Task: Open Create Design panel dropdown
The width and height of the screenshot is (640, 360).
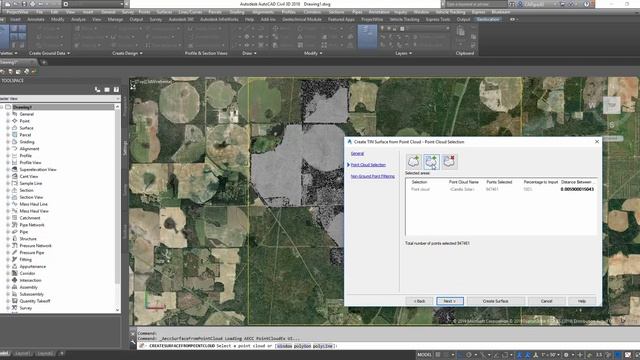Action: [x=127, y=53]
